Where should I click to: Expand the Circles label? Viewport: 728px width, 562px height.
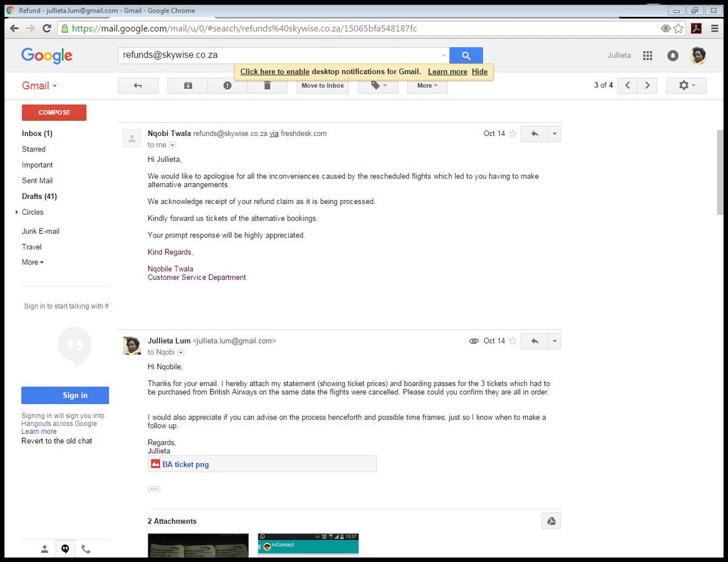(x=17, y=212)
